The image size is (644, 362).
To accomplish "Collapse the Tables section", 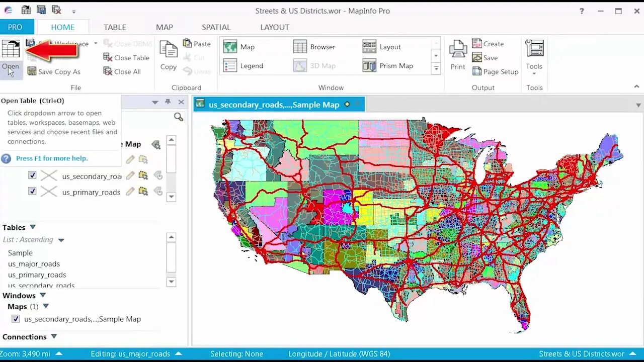I will [33, 227].
